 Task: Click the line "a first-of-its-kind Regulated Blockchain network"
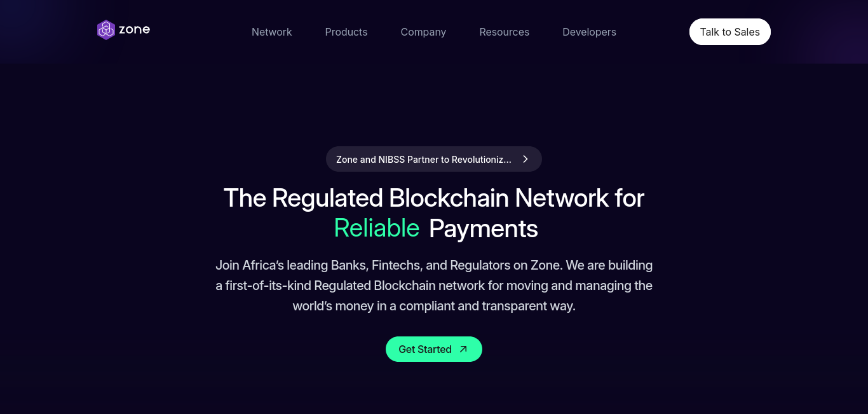(434, 286)
